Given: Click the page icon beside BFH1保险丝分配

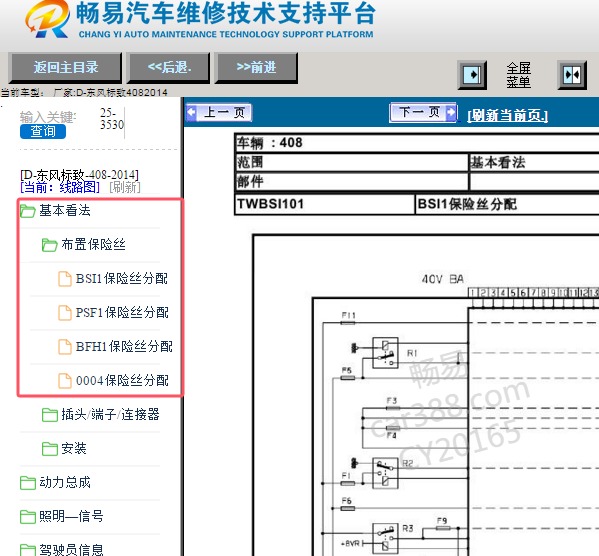Looking at the screenshot, I should click(x=65, y=347).
